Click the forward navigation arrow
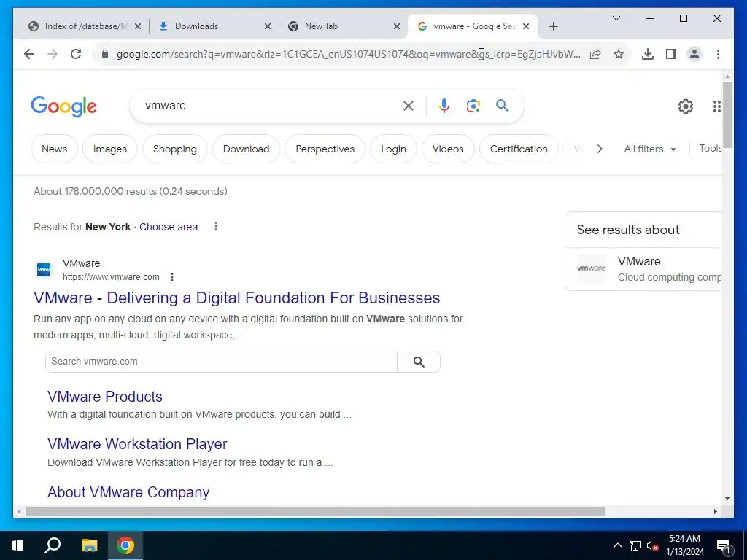Image resolution: width=747 pixels, height=560 pixels. coord(53,54)
